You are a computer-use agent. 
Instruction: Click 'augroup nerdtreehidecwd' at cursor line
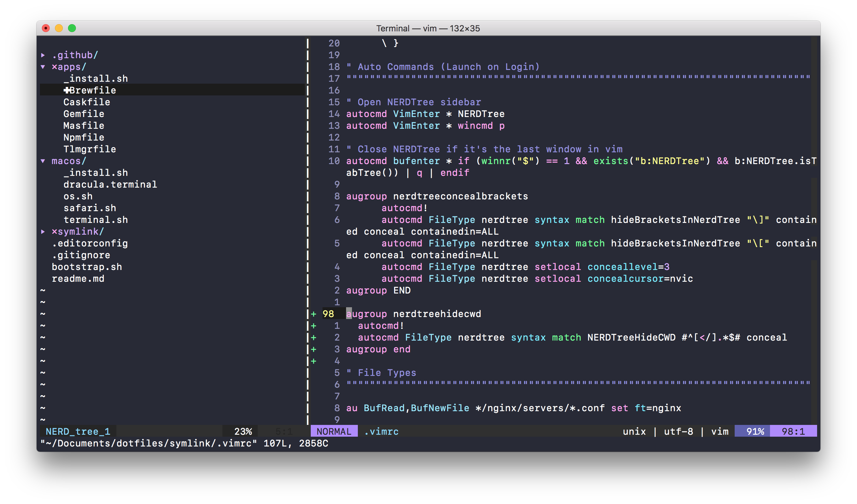point(413,314)
